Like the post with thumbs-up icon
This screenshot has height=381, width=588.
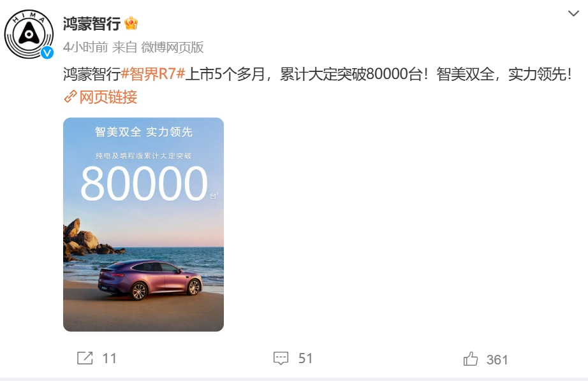471,359
